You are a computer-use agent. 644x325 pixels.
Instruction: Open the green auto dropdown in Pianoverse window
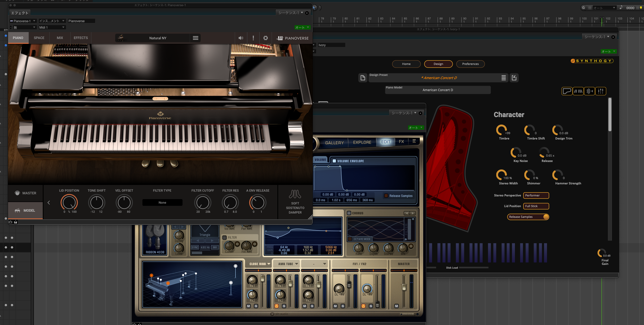click(x=302, y=28)
